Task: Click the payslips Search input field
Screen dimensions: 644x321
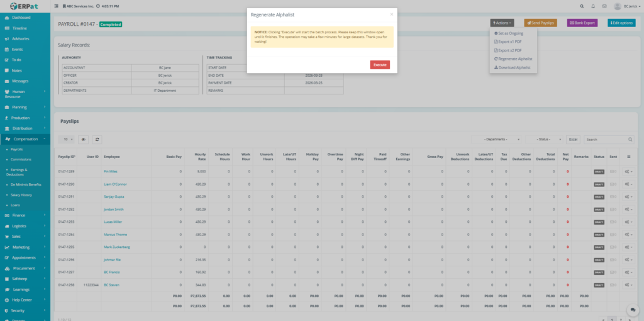Action: click(x=605, y=139)
